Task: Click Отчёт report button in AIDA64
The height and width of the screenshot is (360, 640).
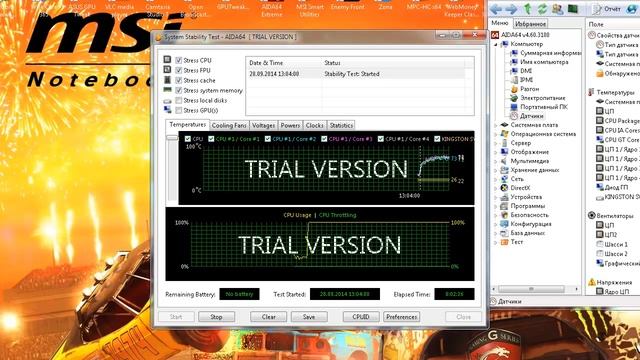Action: click(x=607, y=9)
